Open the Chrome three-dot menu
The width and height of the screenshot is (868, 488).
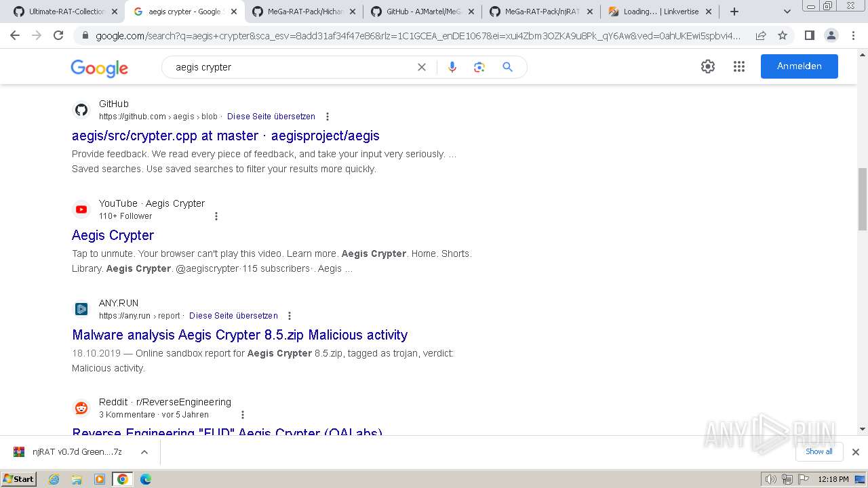coord(853,35)
